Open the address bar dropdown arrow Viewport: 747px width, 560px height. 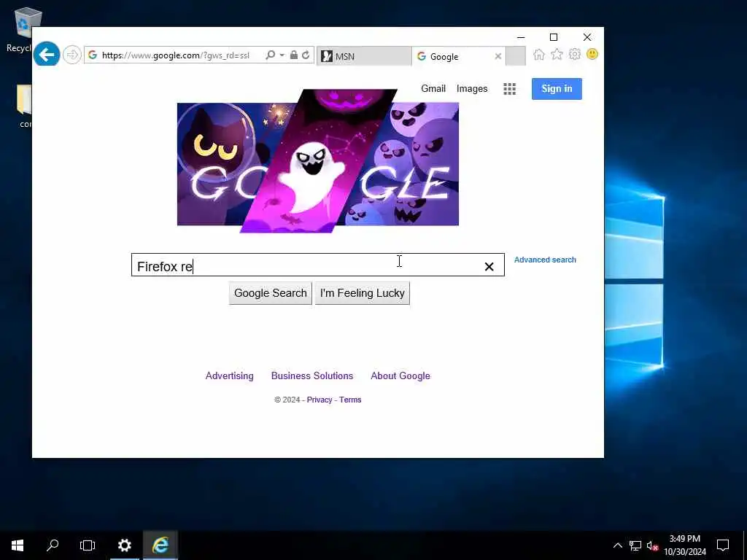click(282, 55)
